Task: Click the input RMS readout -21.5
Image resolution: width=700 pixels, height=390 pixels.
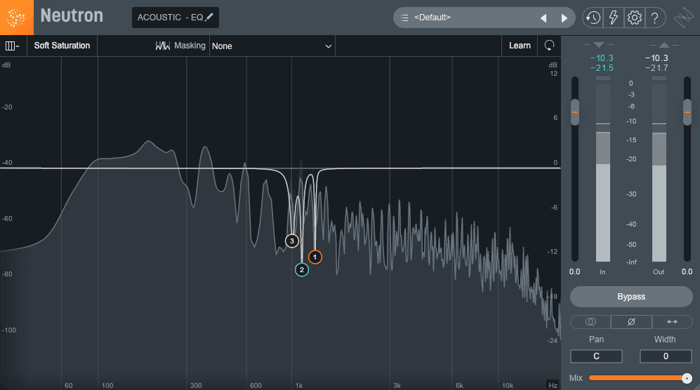Action: tap(602, 68)
